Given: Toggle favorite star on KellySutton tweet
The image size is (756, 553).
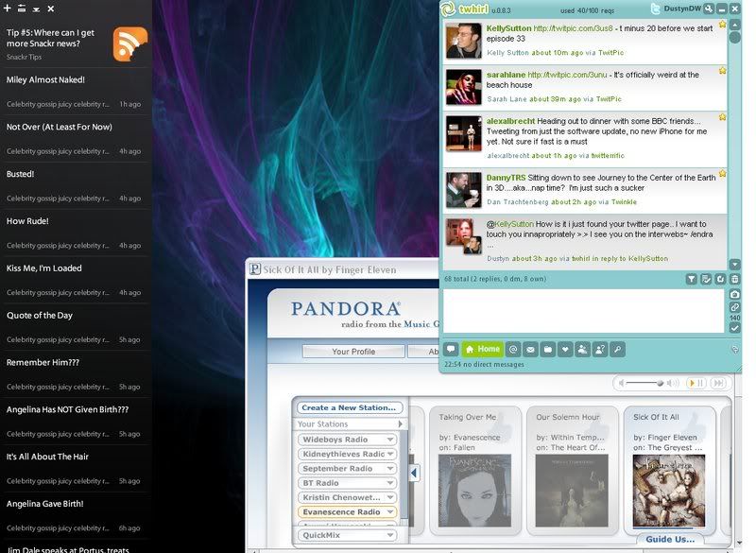Looking at the screenshot, I should click(x=722, y=26).
